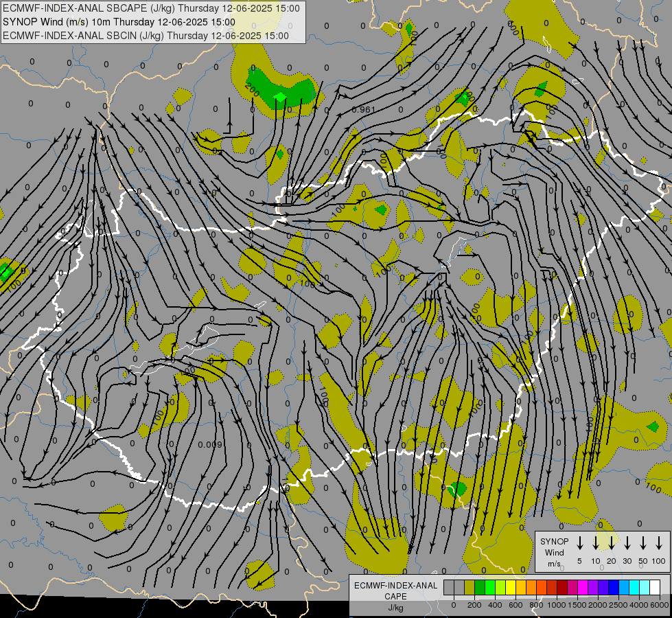Viewport: 672px width, 618px height.
Task: Click the 100 m/s wind arrow symbol
Action: [659, 543]
